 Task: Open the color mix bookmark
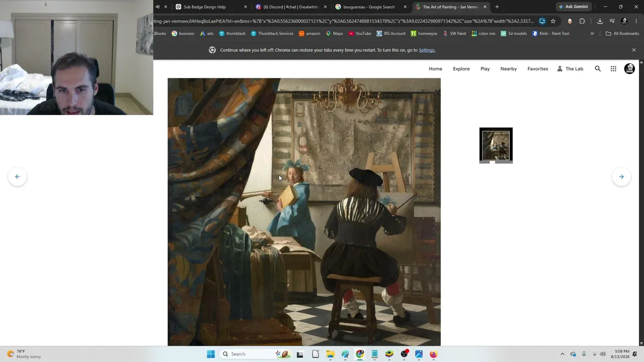pyautogui.click(x=483, y=34)
